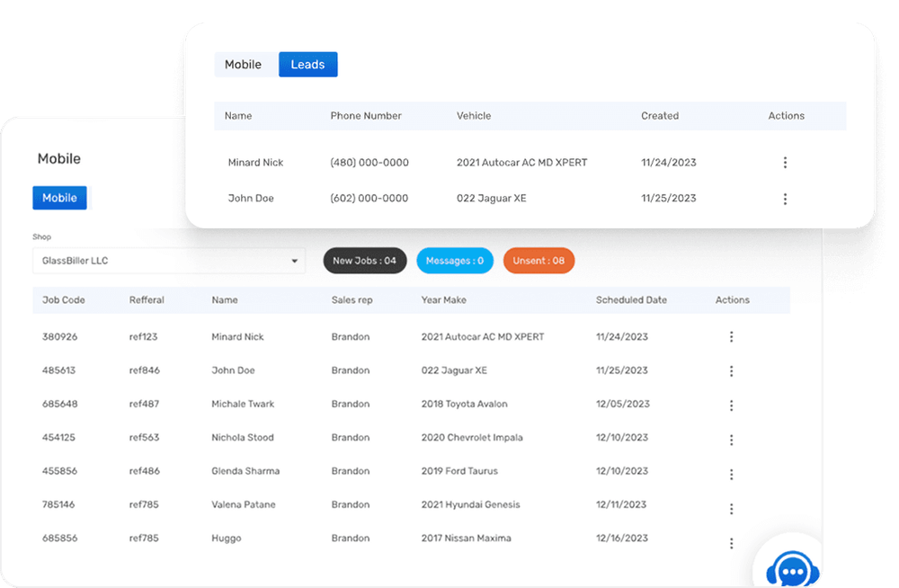Image resolution: width=899 pixels, height=588 pixels.
Task: Open the chat support headset icon
Action: pyautogui.click(x=788, y=570)
